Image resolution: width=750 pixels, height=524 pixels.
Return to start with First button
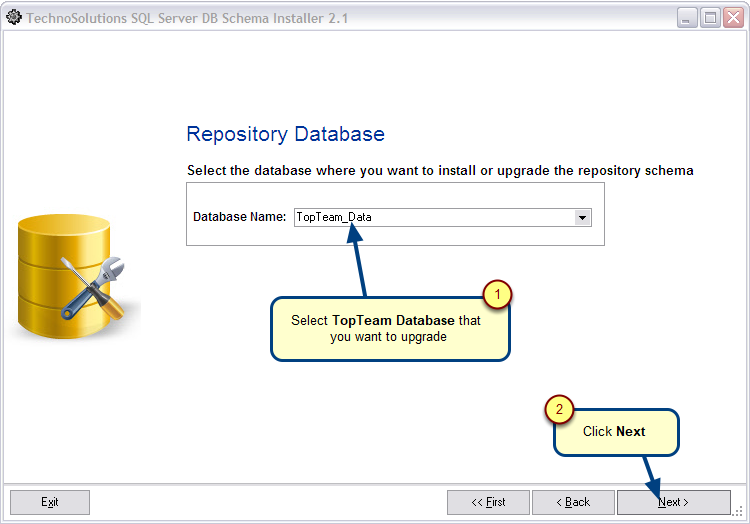tap(488, 502)
